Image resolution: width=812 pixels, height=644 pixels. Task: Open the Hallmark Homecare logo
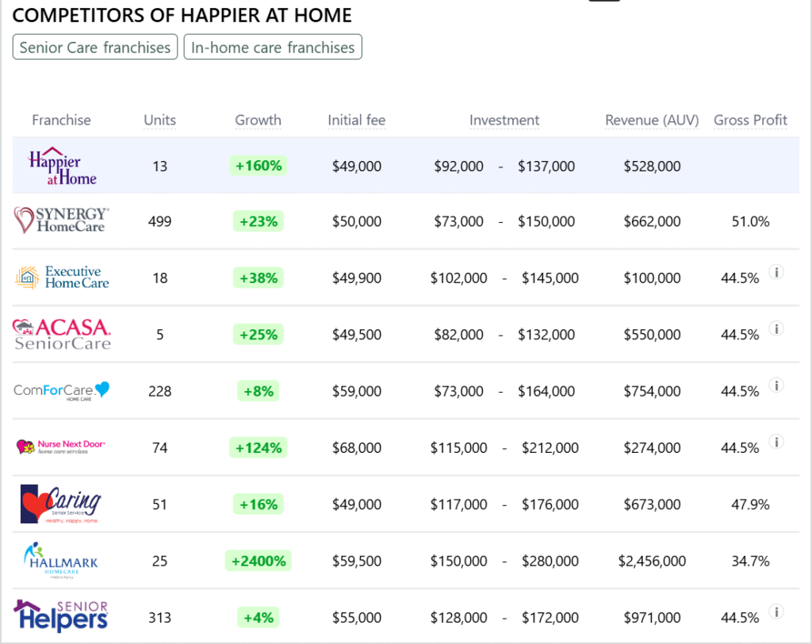60,561
